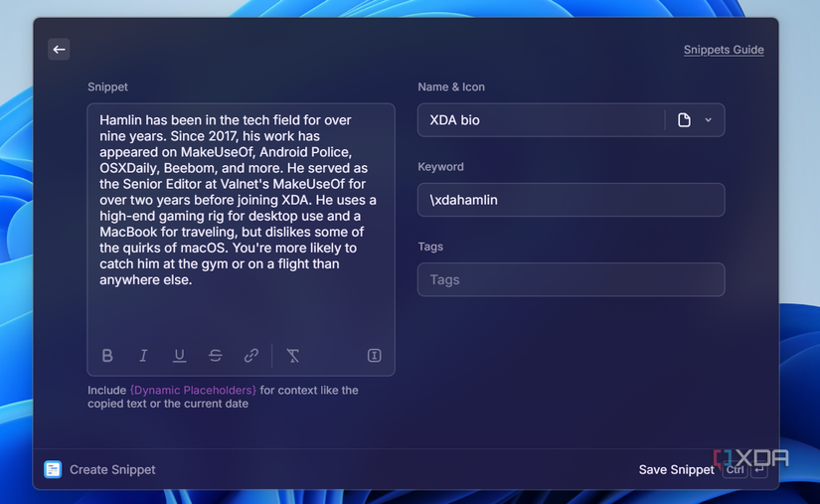Apply strikethrough formatting
The image size is (820, 504).
tap(216, 356)
